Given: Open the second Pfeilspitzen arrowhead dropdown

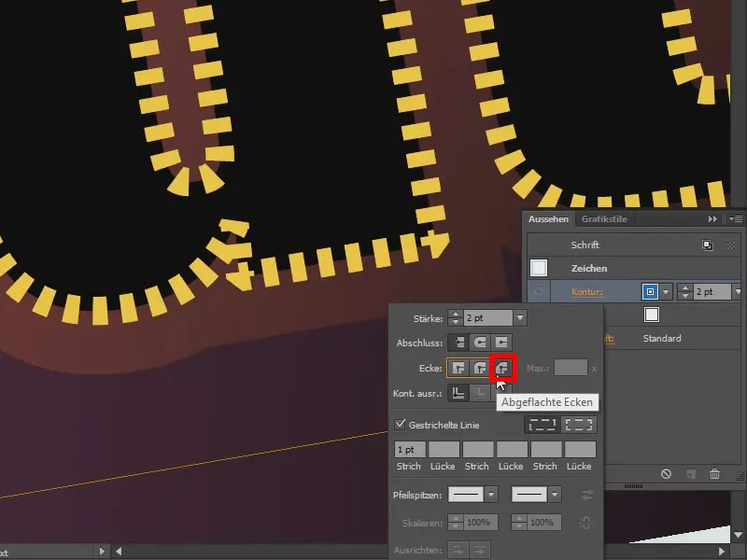Looking at the screenshot, I should tap(555, 494).
